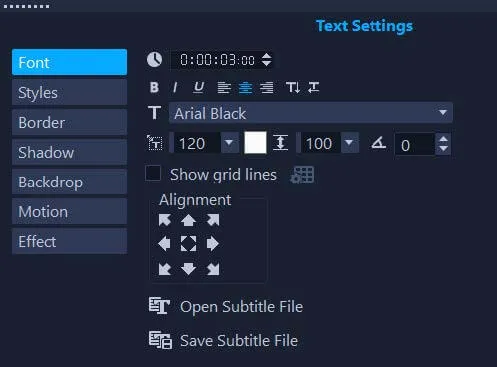Align title to center of screen
This screenshot has width=497, height=367.
tap(188, 244)
